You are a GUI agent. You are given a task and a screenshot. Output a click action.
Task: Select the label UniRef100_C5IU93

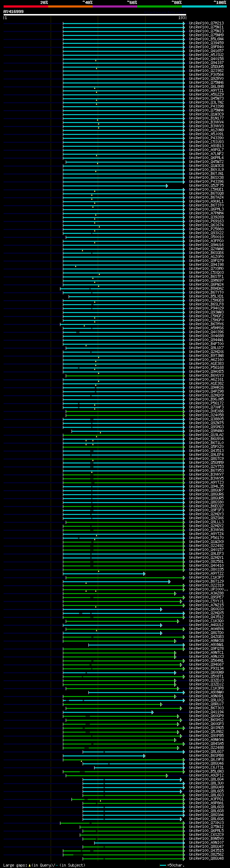click(206, 142)
